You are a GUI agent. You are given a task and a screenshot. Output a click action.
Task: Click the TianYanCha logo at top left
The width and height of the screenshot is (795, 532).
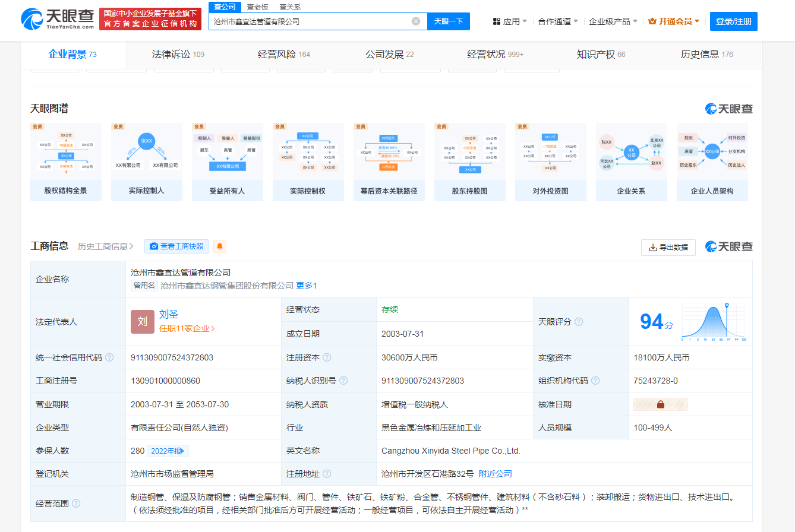58,20
